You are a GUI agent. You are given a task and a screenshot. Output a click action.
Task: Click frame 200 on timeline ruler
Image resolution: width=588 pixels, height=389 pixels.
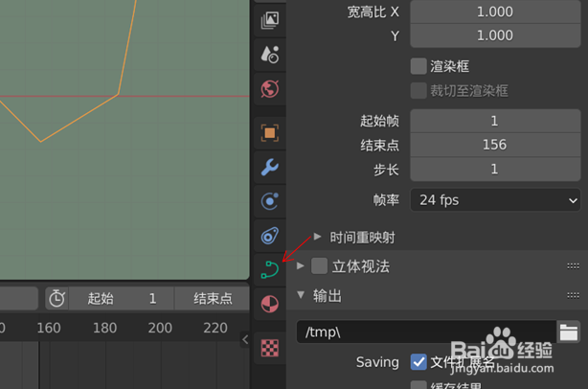160,329
